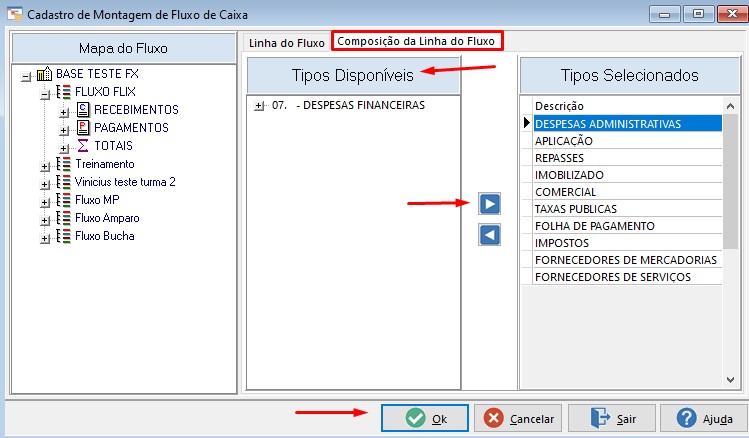The height and width of the screenshot is (438, 749).
Task: Select PAGAMENTOS in the flow map
Action: [x=131, y=128]
